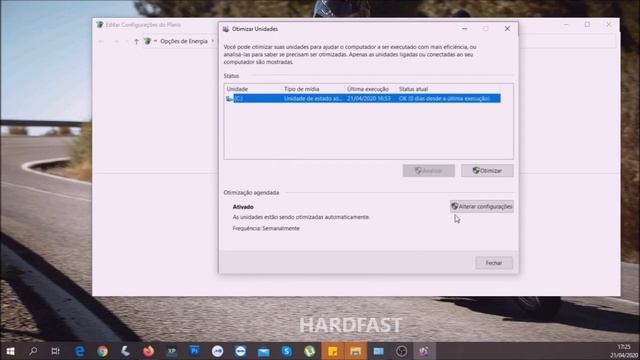Select the (C:) drive row
The image size is (640, 360).
coord(363,98)
